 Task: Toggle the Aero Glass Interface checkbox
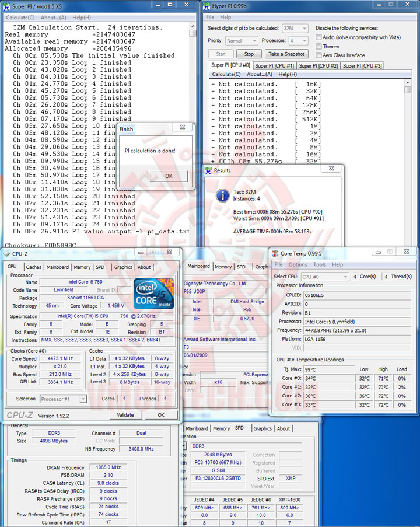318,55
